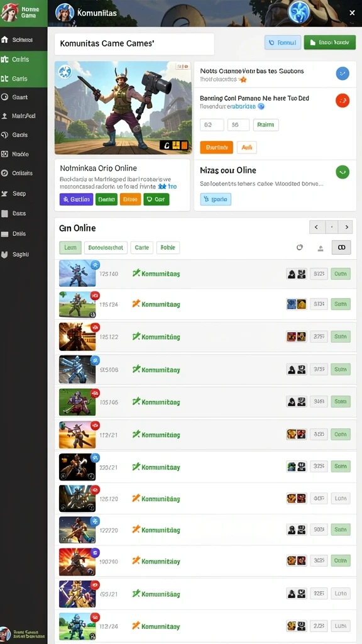Open the game thumbnail in row 125122
The image size is (362, 644).
point(77,336)
